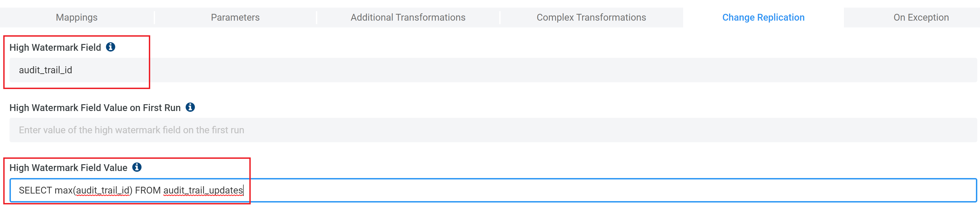Viewport: 980px width, 209px height.
Task: Open info tooltip for High Watermark Field
Action: point(110,47)
